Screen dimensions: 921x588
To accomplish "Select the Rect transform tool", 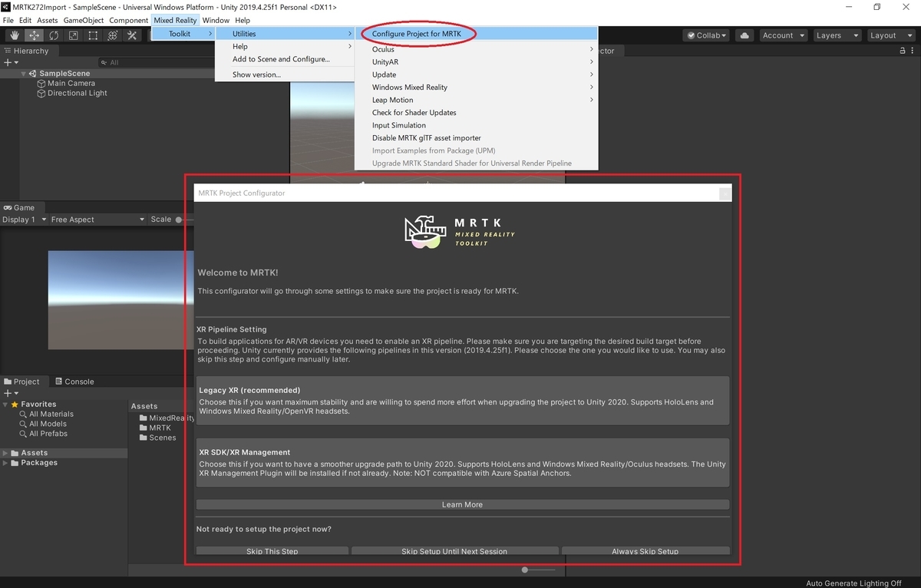I will 93,35.
